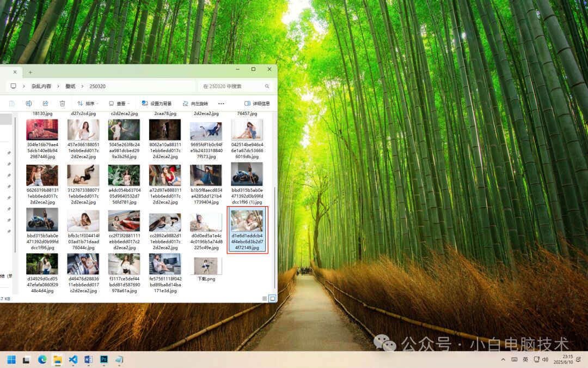Select file 304fe16b79ae45dcb140e8b942987446.jpg

42,139
